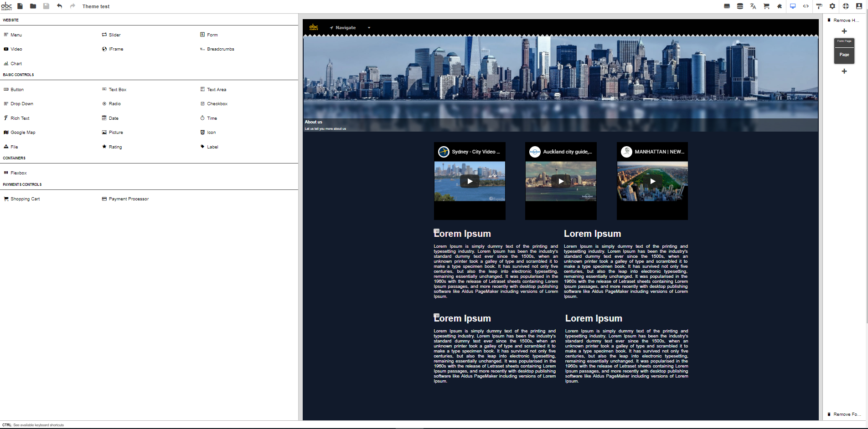Open the code view brackets icon
The width and height of the screenshot is (868, 429).
(x=806, y=6)
